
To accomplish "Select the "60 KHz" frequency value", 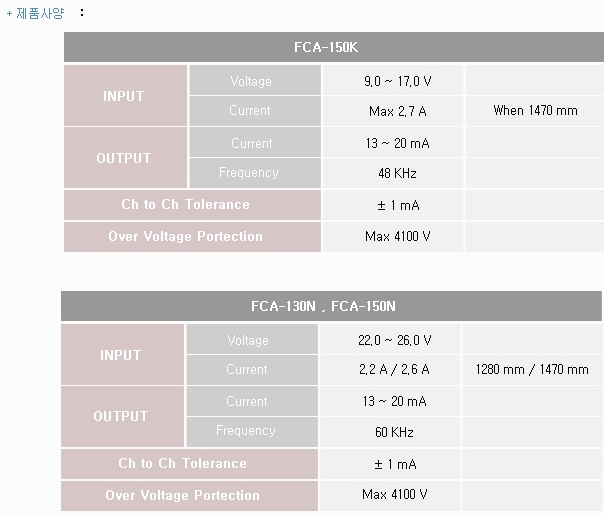I will (x=394, y=432).
